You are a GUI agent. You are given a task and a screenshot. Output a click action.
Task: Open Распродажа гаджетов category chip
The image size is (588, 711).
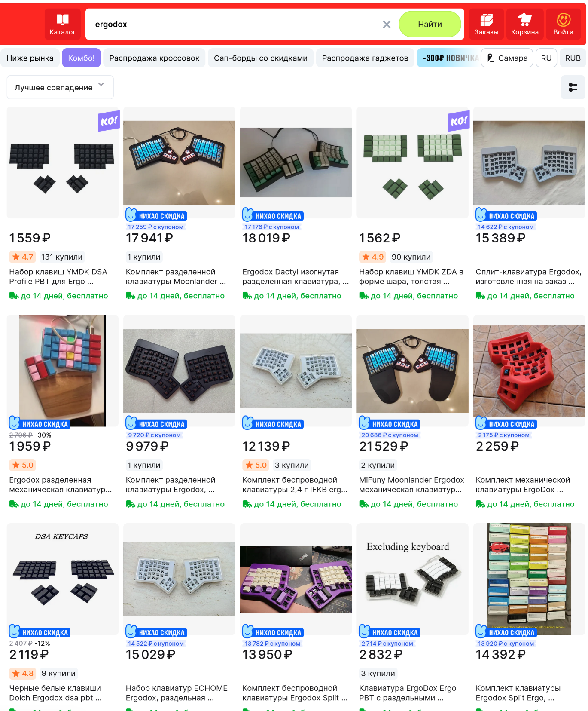[365, 58]
